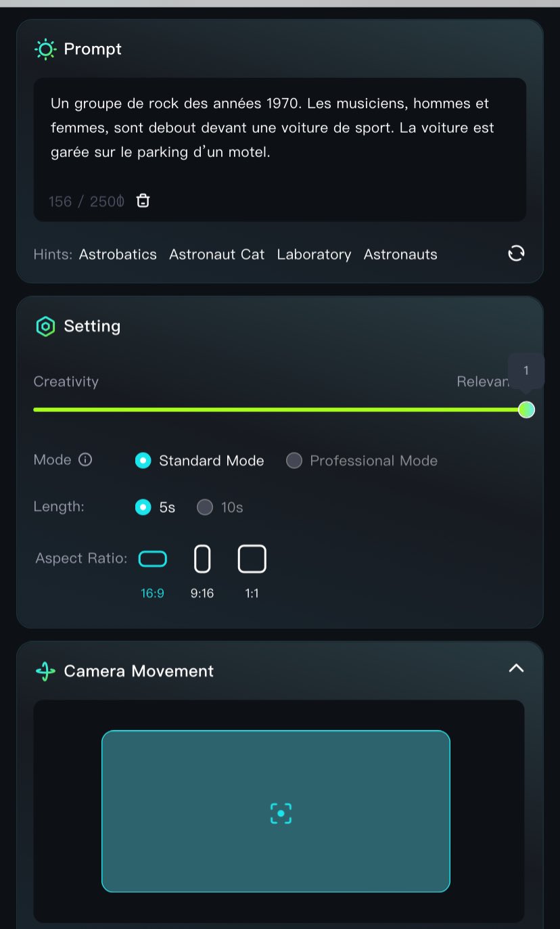The width and height of the screenshot is (560, 929).
Task: Pick the 1:1 square ratio icon
Action: click(252, 560)
